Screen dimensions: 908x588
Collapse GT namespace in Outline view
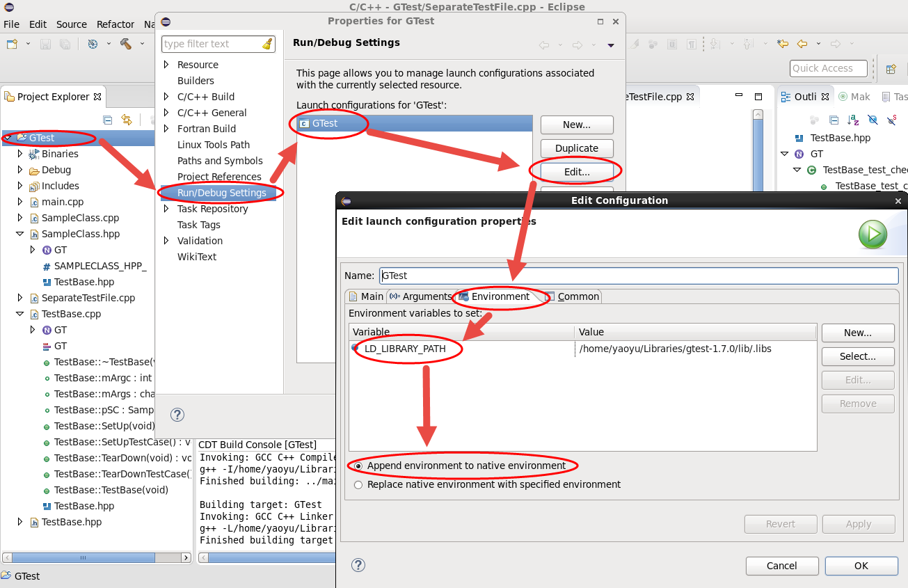point(785,154)
